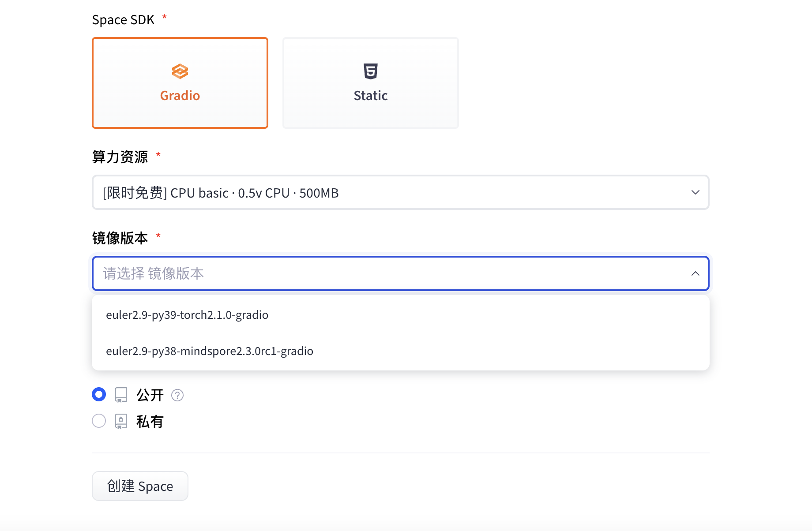The image size is (812, 531).
Task: Click the 私有 label text
Action: tap(150, 421)
